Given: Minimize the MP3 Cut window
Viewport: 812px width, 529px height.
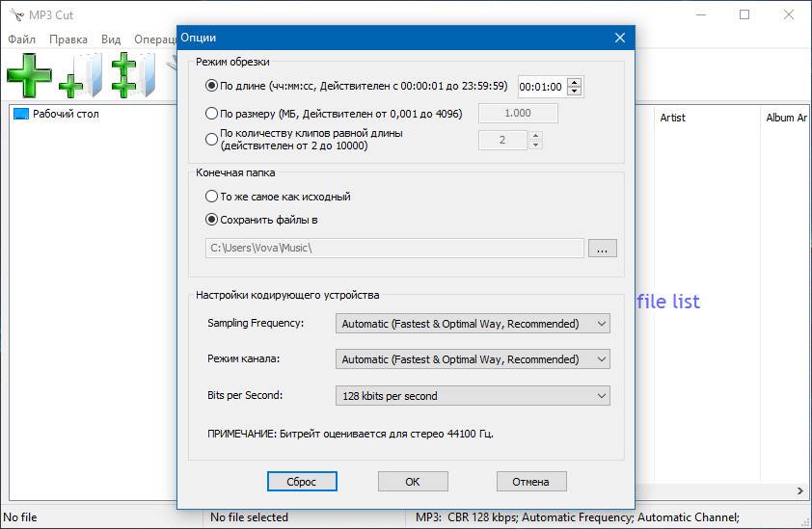Looking at the screenshot, I should tap(701, 14).
